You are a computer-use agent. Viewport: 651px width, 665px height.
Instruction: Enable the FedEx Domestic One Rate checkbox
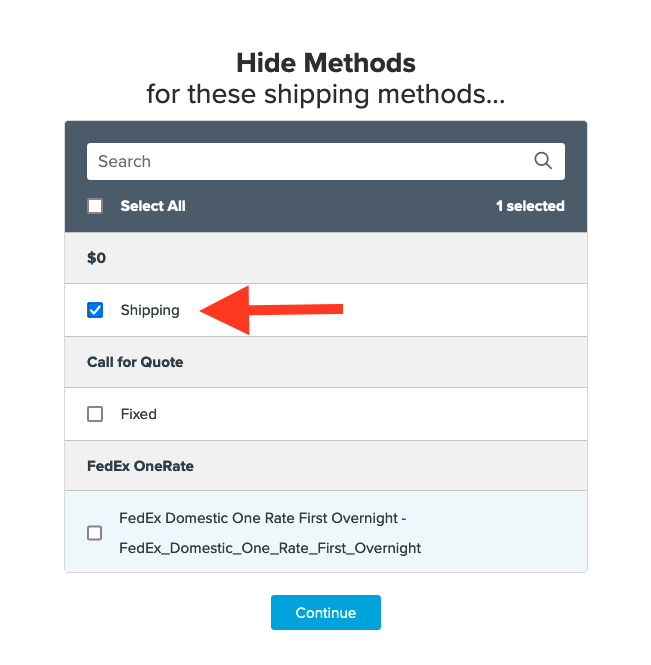point(95,533)
